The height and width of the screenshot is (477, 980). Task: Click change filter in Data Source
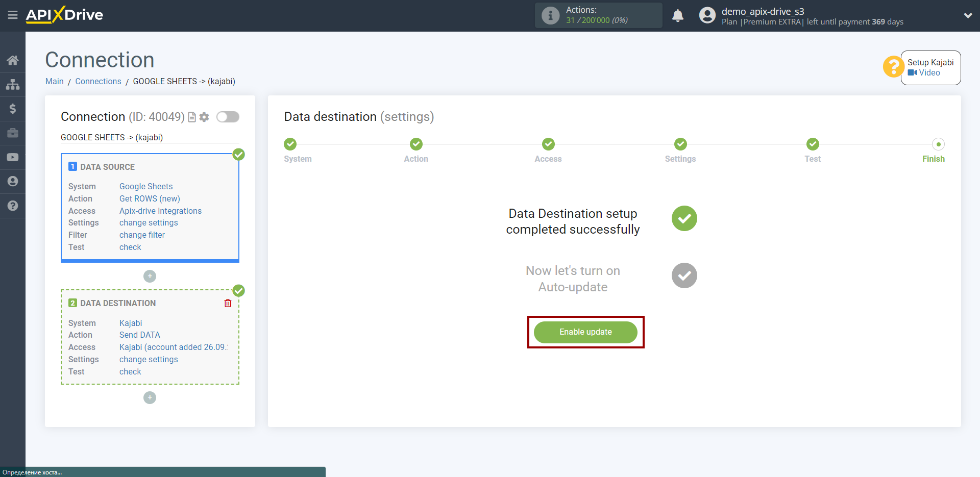pos(142,235)
